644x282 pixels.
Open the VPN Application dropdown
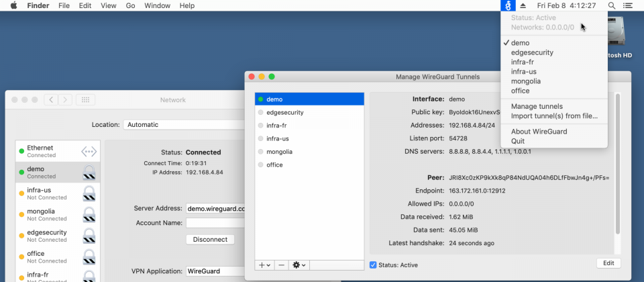point(215,271)
